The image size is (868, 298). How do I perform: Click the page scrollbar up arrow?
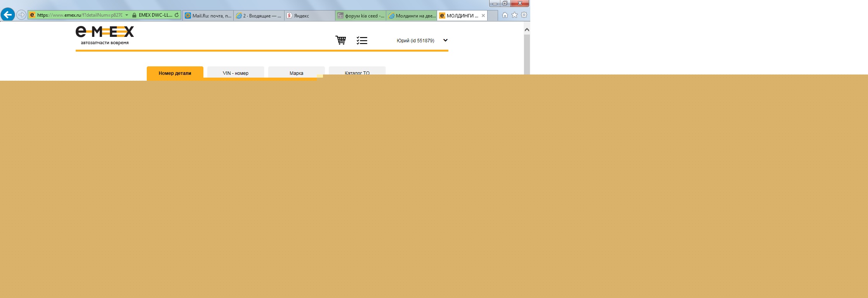point(527,29)
